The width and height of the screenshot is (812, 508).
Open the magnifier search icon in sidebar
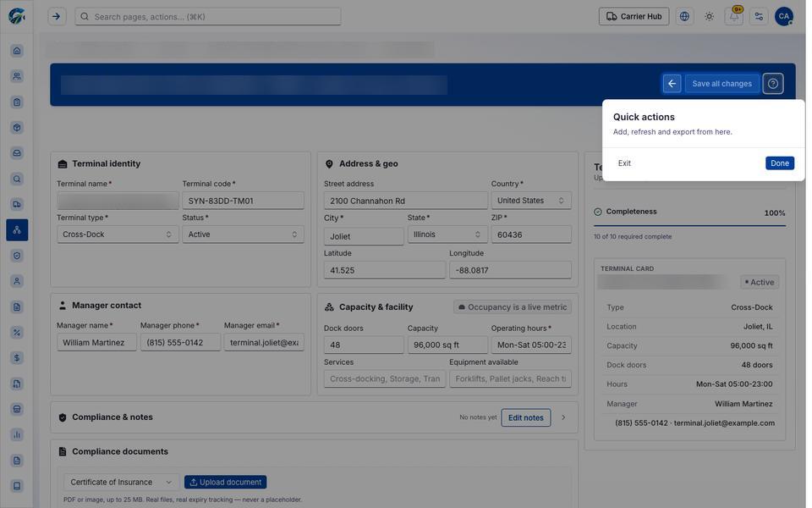click(x=17, y=179)
